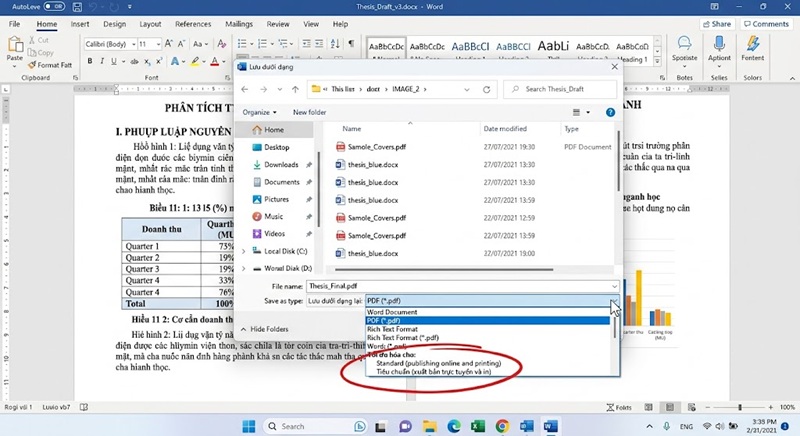This screenshot has height=436, width=800.
Task: Toggle strikethrough formatting
Action: point(134,61)
